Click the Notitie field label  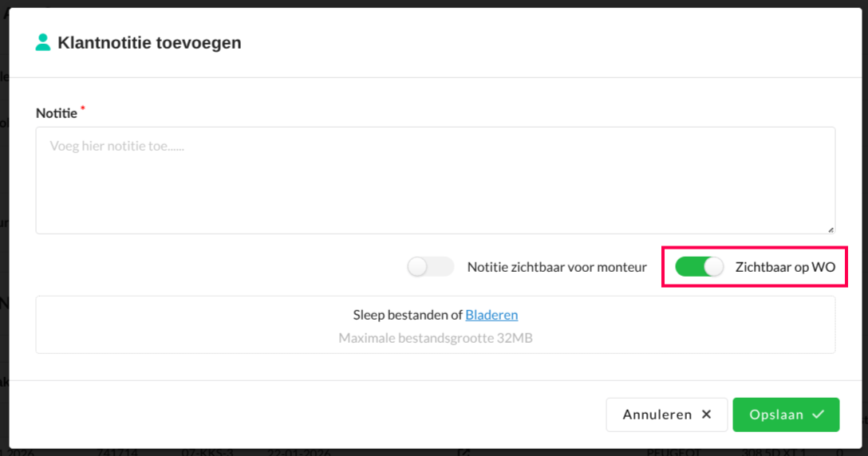pos(56,113)
